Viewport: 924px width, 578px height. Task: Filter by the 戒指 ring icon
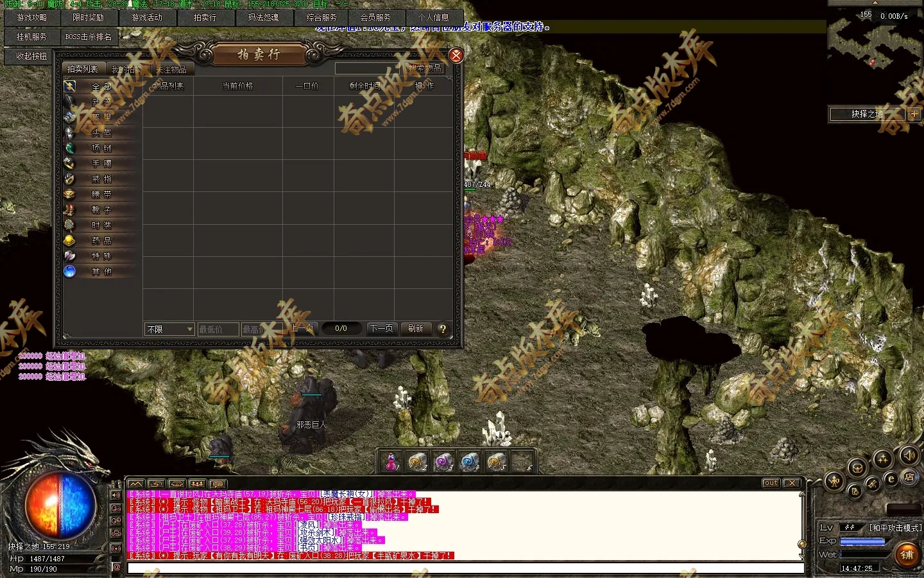(70, 179)
